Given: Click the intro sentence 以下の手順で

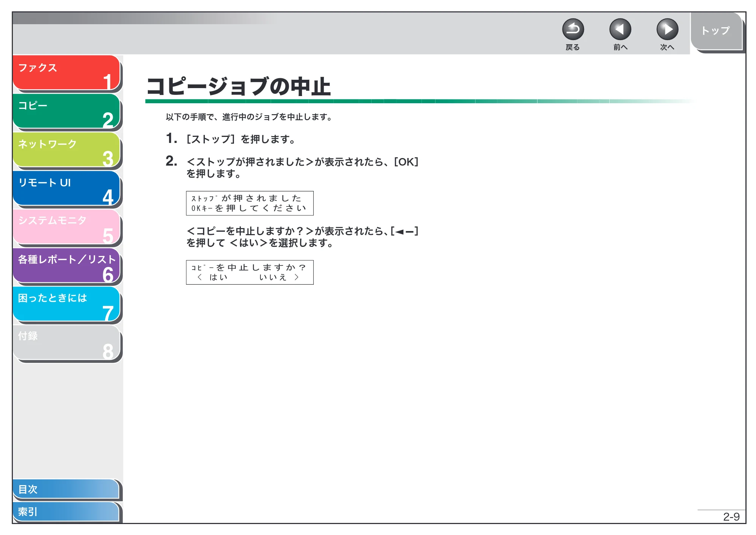Looking at the screenshot, I should click(x=249, y=117).
